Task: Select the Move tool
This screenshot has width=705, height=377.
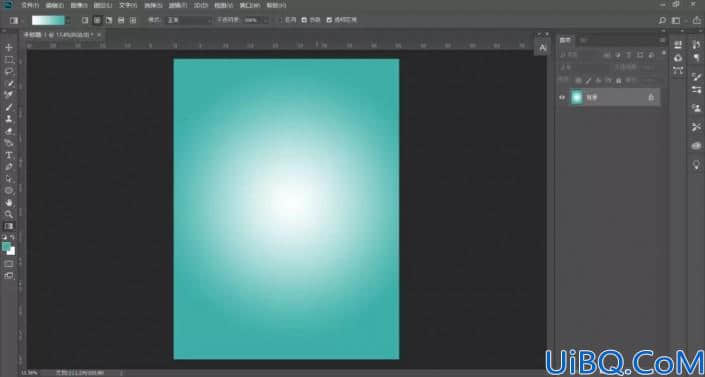Action: pyautogui.click(x=9, y=47)
